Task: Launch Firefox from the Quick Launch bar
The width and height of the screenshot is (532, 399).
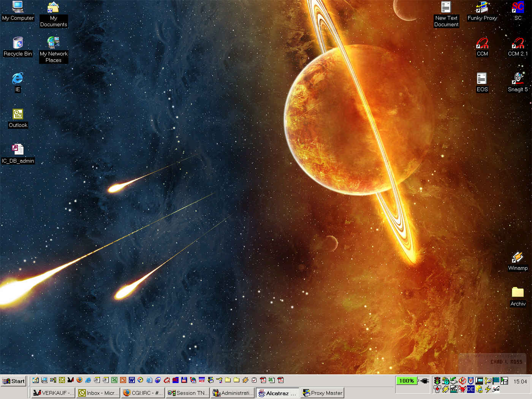Action: point(79,380)
